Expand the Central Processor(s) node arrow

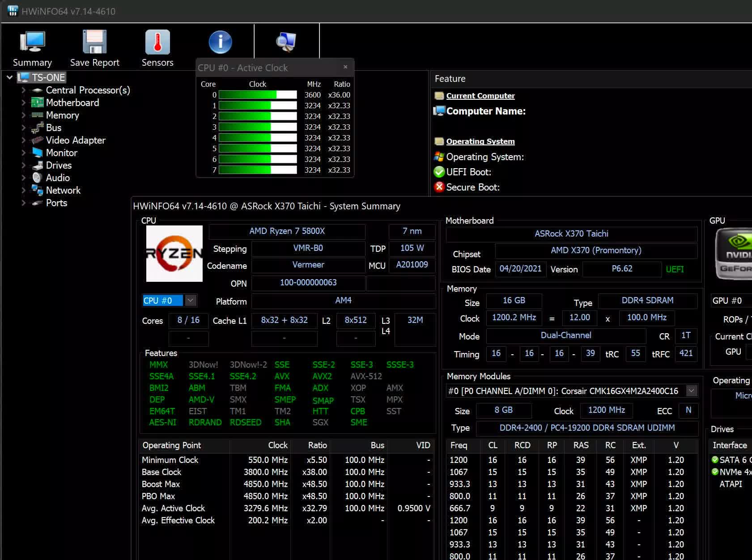click(24, 90)
